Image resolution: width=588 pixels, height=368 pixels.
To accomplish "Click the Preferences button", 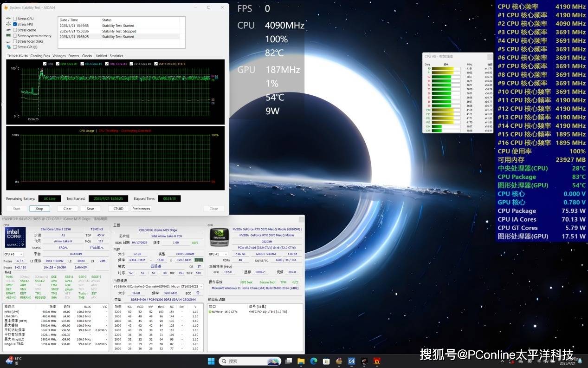I will (x=141, y=209).
